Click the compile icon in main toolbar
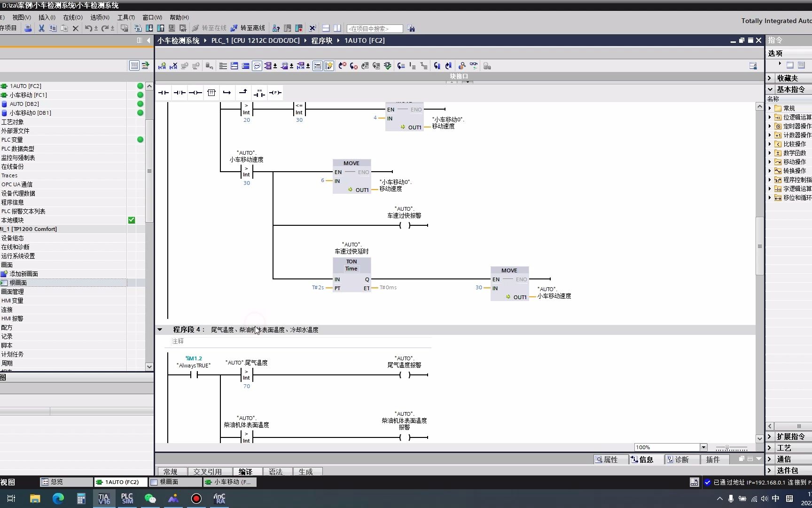The height and width of the screenshot is (508, 812). click(x=138, y=28)
